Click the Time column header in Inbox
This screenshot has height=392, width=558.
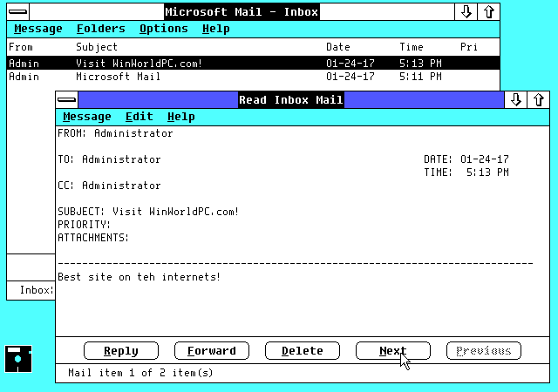412,47
